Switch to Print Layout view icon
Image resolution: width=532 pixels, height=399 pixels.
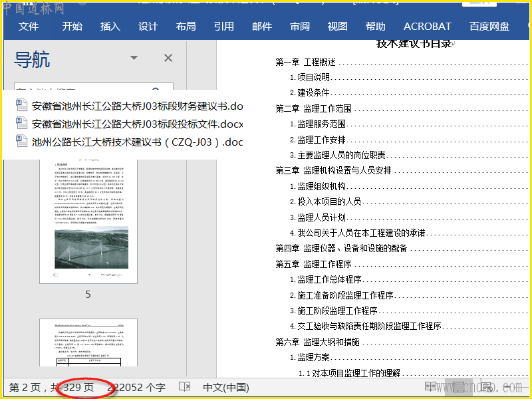458,386
